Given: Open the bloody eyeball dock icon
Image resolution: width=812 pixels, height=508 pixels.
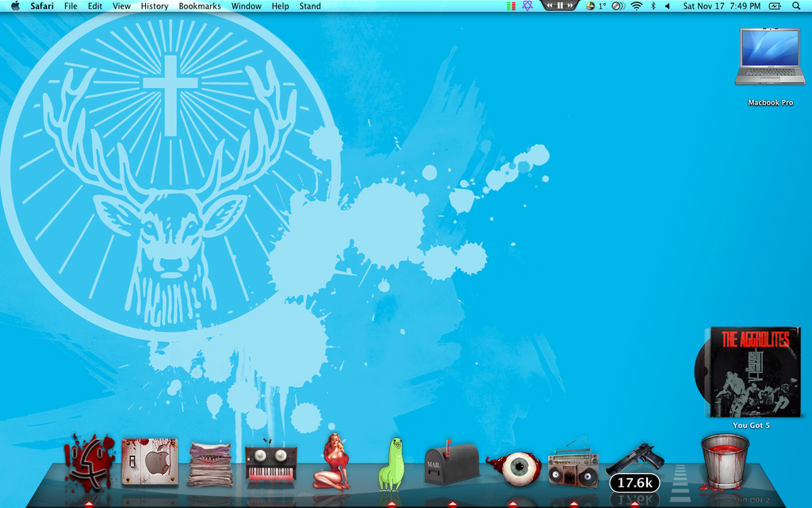Looking at the screenshot, I should 513,468.
